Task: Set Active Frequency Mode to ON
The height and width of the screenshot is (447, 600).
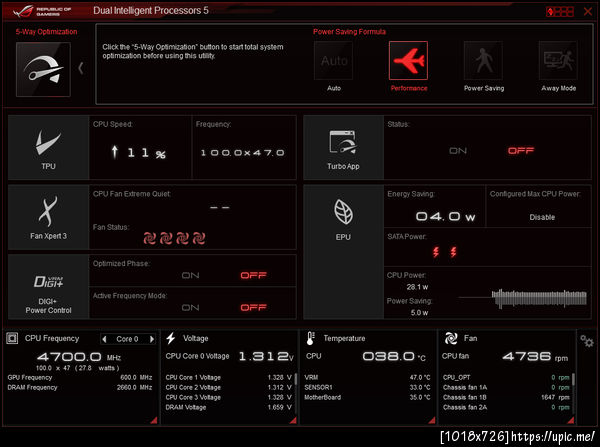Action: (x=191, y=307)
